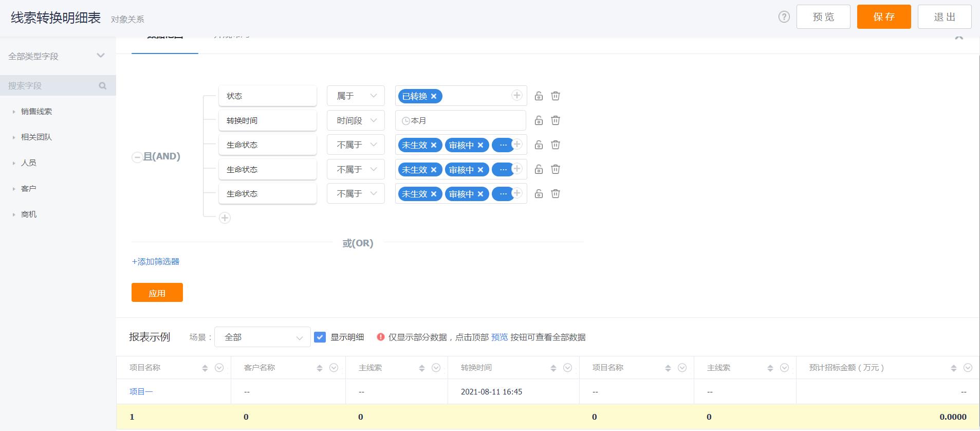Click the search magnifier in field search box
This screenshot has width=980, height=431.
click(x=103, y=86)
